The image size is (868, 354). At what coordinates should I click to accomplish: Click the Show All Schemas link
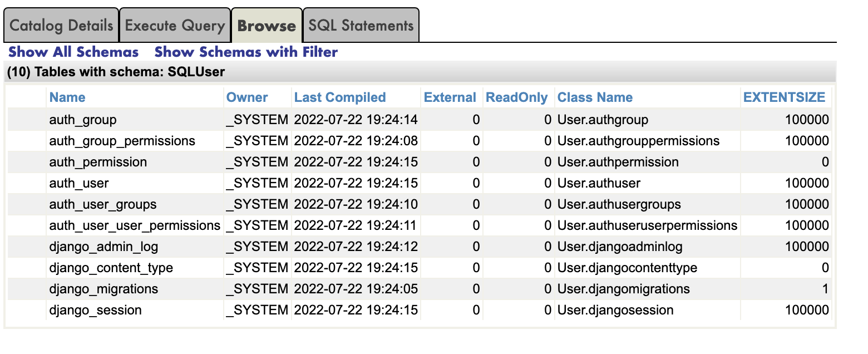point(73,52)
